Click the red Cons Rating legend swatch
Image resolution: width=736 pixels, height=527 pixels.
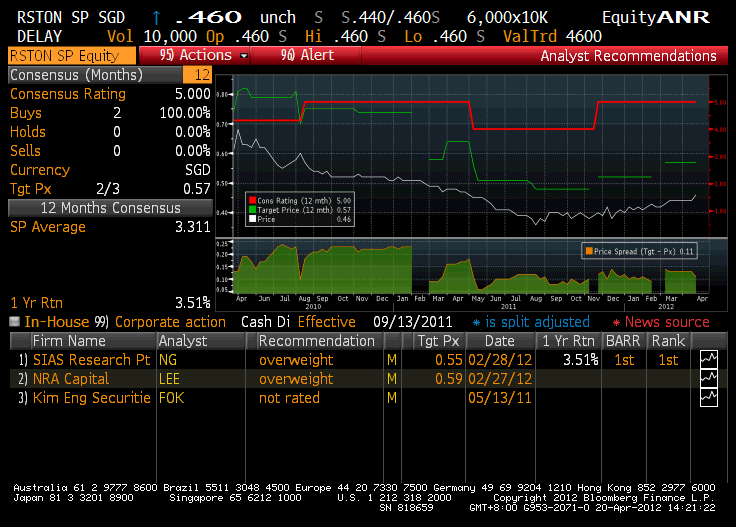[x=253, y=200]
